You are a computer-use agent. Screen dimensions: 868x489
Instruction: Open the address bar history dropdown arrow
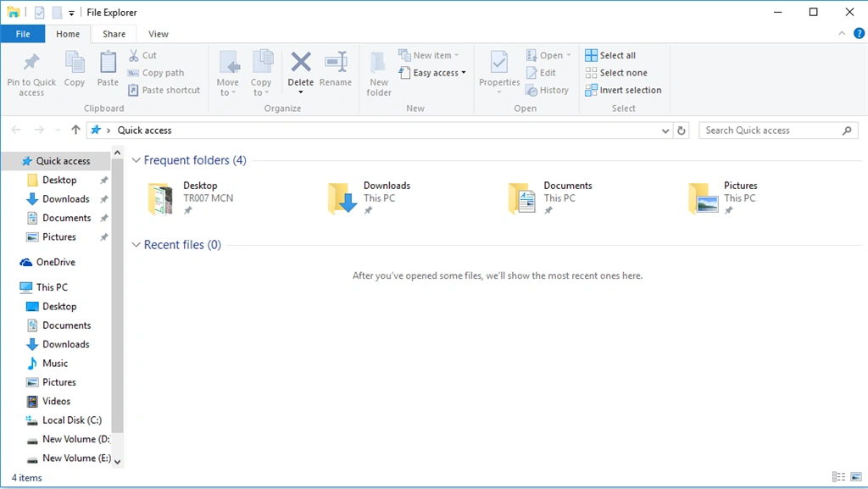(x=665, y=131)
